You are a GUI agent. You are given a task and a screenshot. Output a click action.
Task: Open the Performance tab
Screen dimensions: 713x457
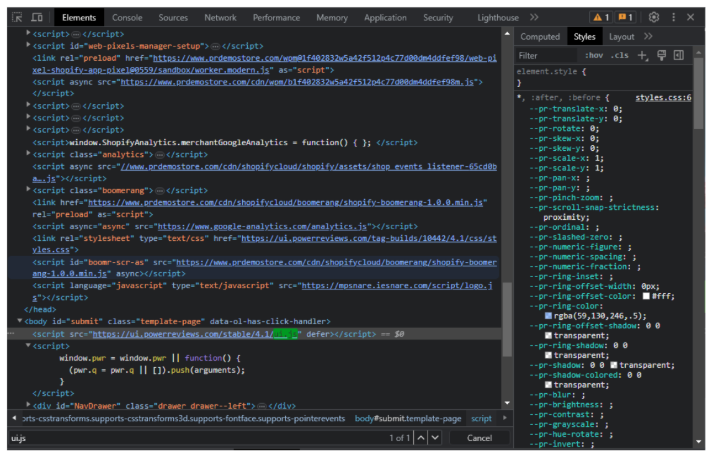coord(276,18)
